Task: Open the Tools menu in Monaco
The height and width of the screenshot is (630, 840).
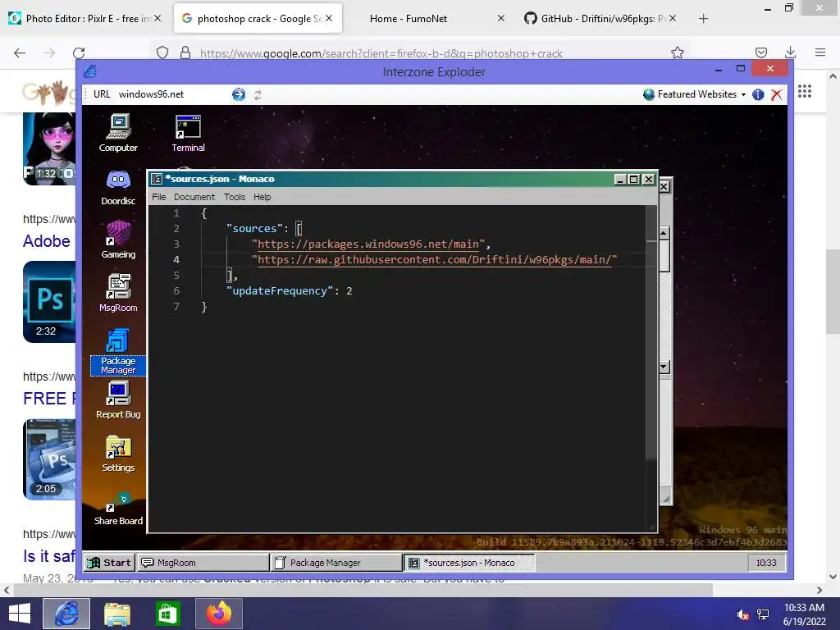Action: [x=234, y=197]
